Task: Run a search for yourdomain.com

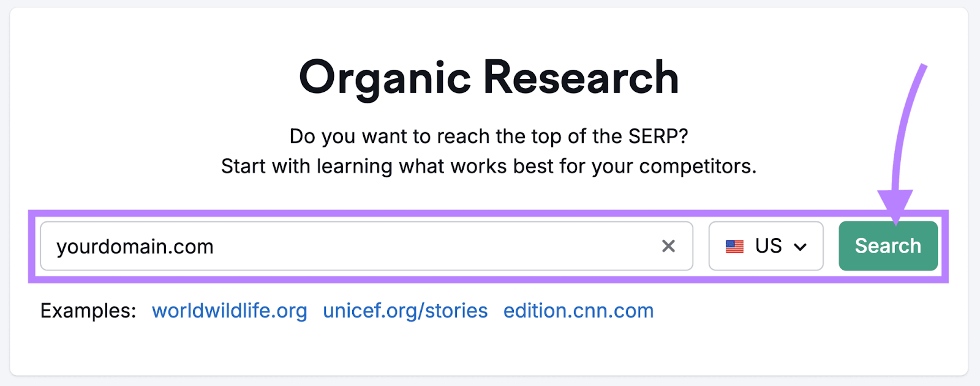Action: click(x=888, y=246)
